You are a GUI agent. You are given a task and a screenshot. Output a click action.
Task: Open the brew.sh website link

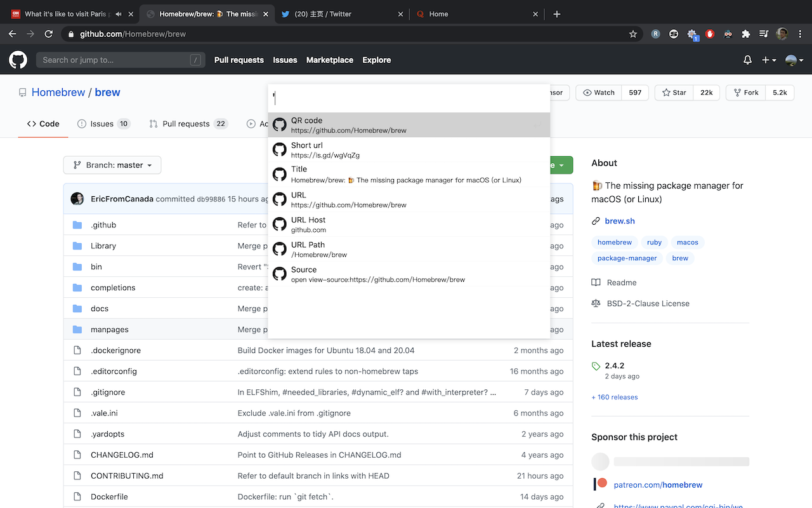coord(619,221)
